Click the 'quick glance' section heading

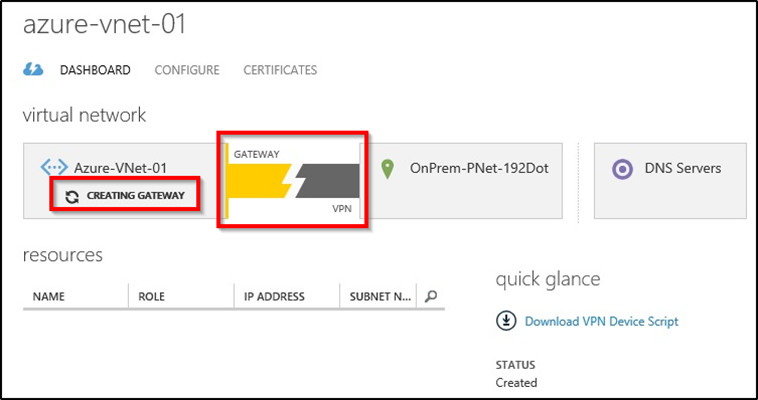[548, 280]
